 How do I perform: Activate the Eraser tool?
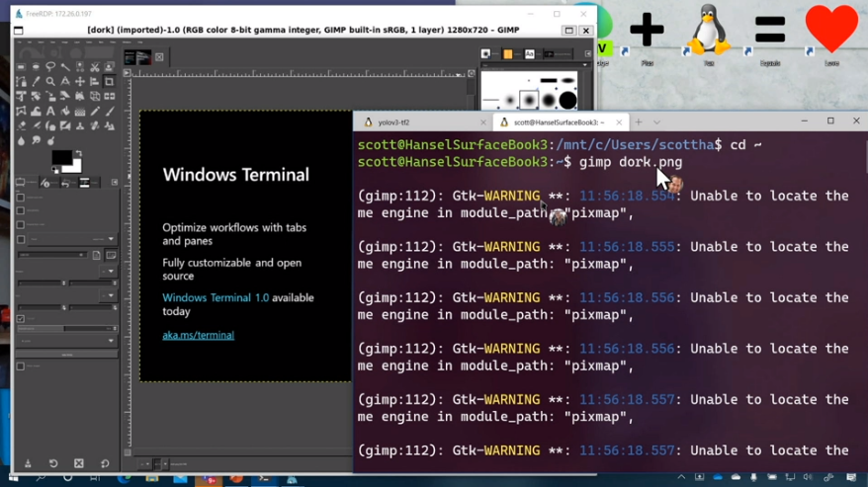click(21, 126)
